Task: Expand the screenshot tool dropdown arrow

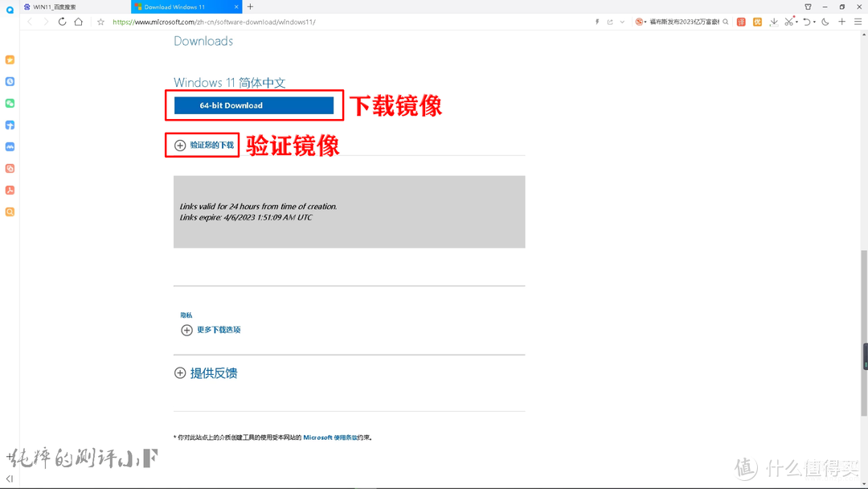Action: 796,23
